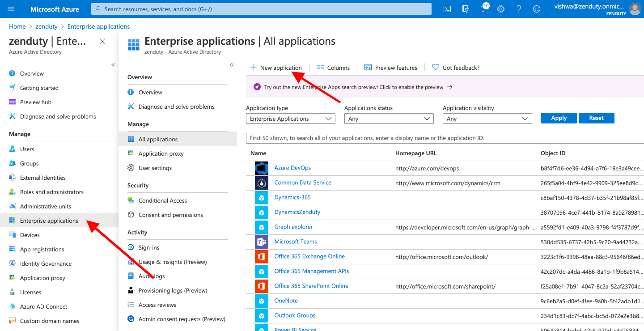Click the Dynamics-365 app icon

click(261, 198)
